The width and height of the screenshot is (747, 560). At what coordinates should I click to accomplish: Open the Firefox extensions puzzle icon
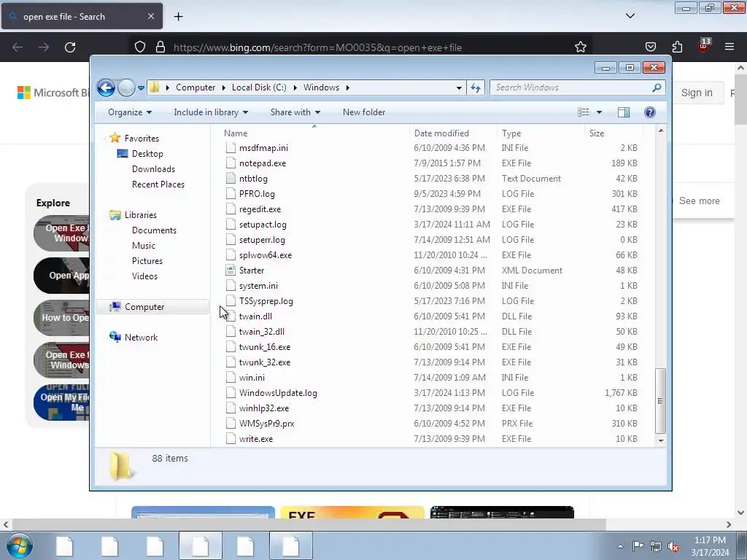(x=677, y=47)
